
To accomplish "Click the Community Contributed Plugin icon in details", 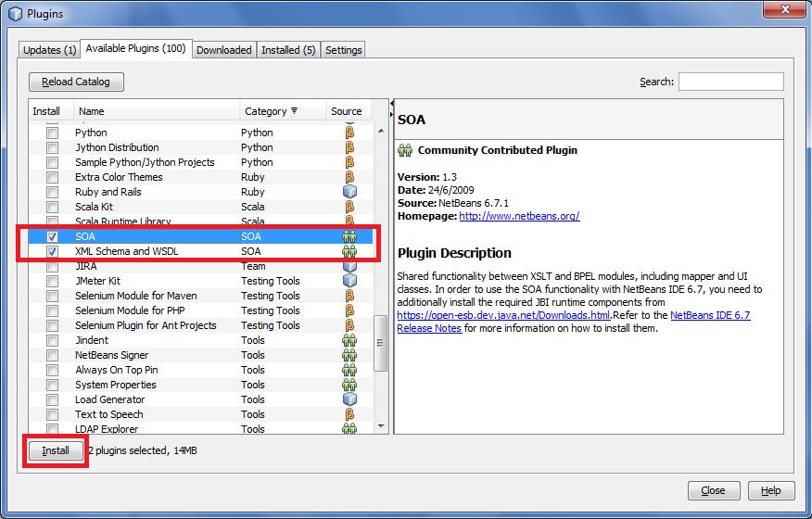I will (x=405, y=150).
